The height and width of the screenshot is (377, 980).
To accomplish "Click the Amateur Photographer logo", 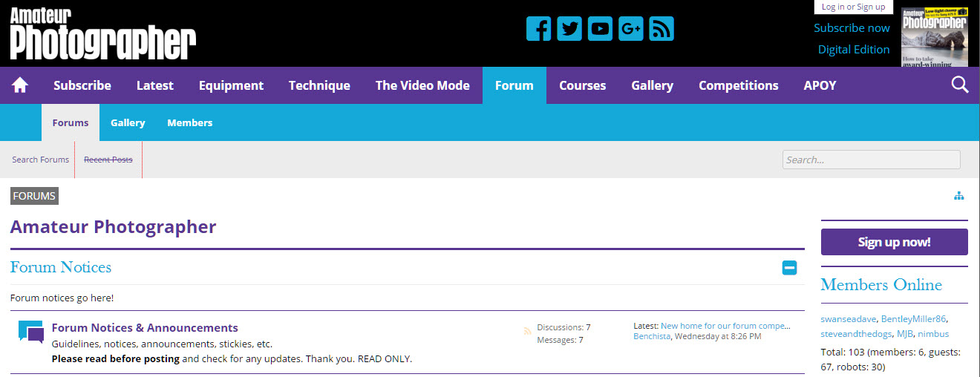I will [103, 33].
